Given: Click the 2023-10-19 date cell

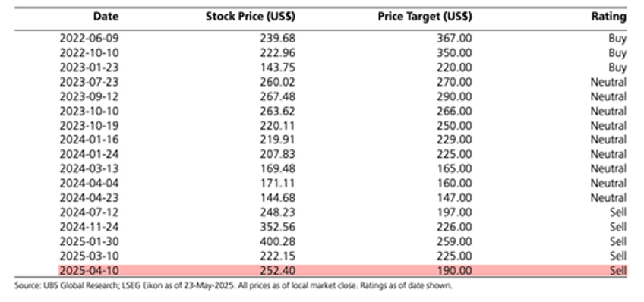Looking at the screenshot, I should click(x=89, y=125).
